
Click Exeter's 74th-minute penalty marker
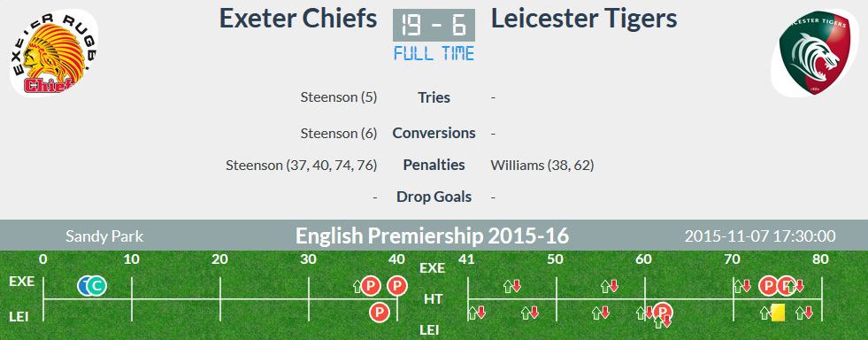click(x=768, y=286)
